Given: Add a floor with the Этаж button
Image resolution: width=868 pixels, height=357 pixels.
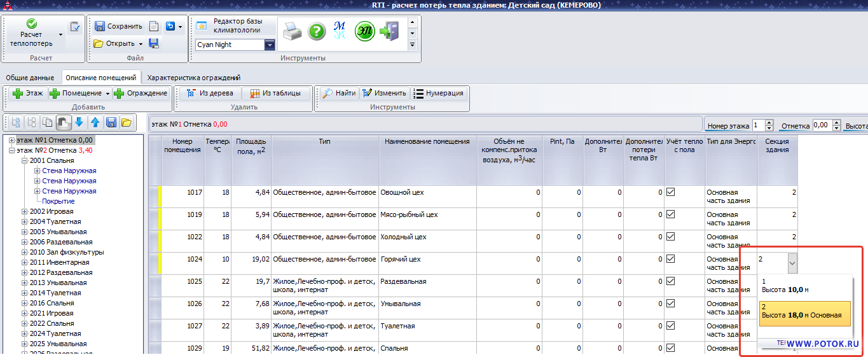Looking at the screenshot, I should tap(27, 93).
